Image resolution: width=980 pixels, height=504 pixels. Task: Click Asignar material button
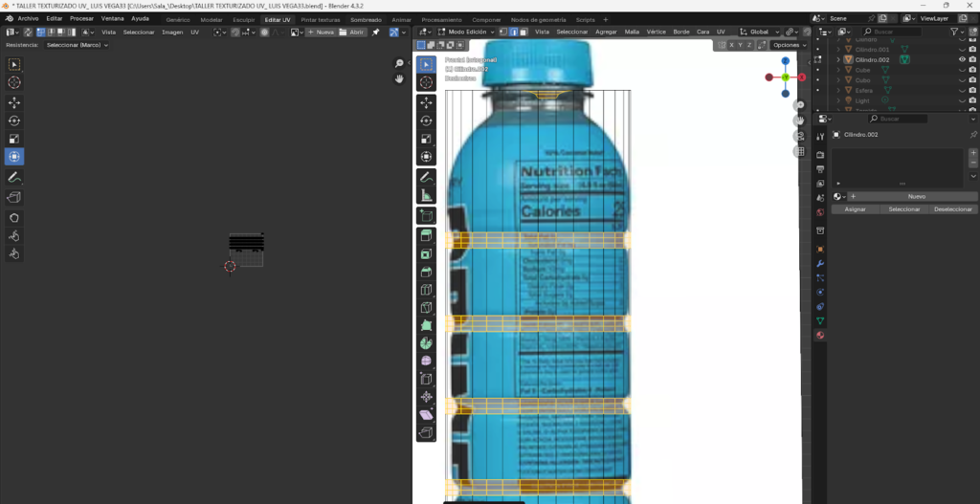click(x=855, y=209)
